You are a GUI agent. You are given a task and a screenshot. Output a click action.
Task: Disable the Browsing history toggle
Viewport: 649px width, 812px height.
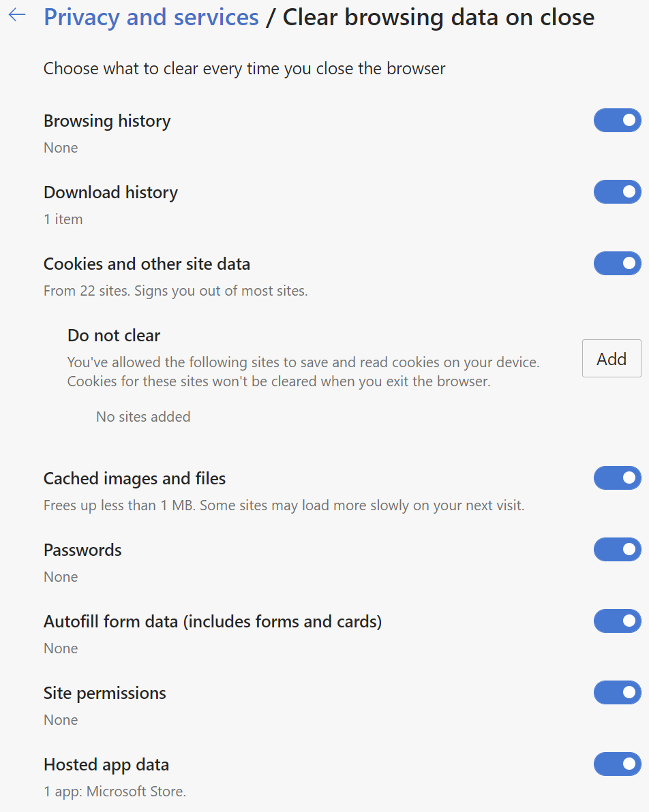tap(617, 121)
